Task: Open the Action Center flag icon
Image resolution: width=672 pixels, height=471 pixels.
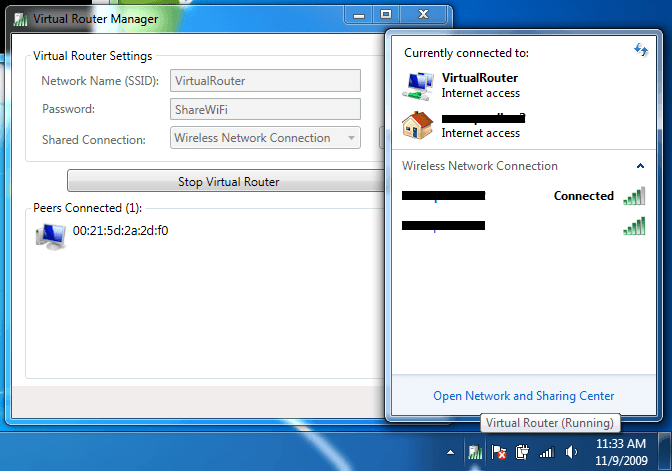Action: (499, 452)
